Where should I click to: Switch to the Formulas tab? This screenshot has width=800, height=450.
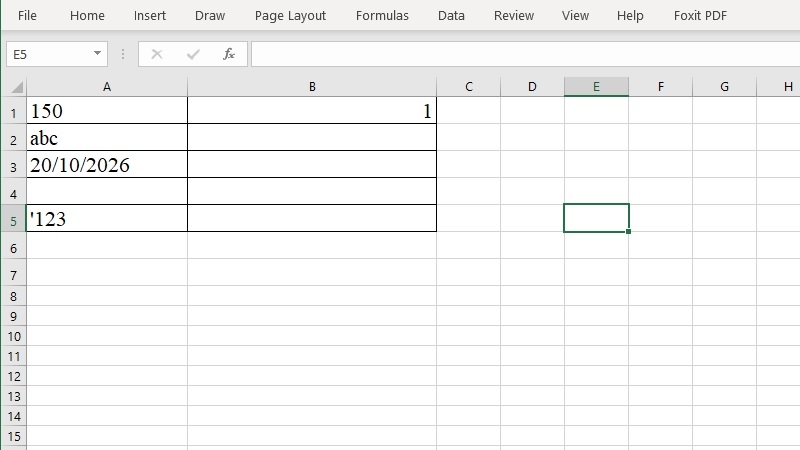pyautogui.click(x=382, y=16)
